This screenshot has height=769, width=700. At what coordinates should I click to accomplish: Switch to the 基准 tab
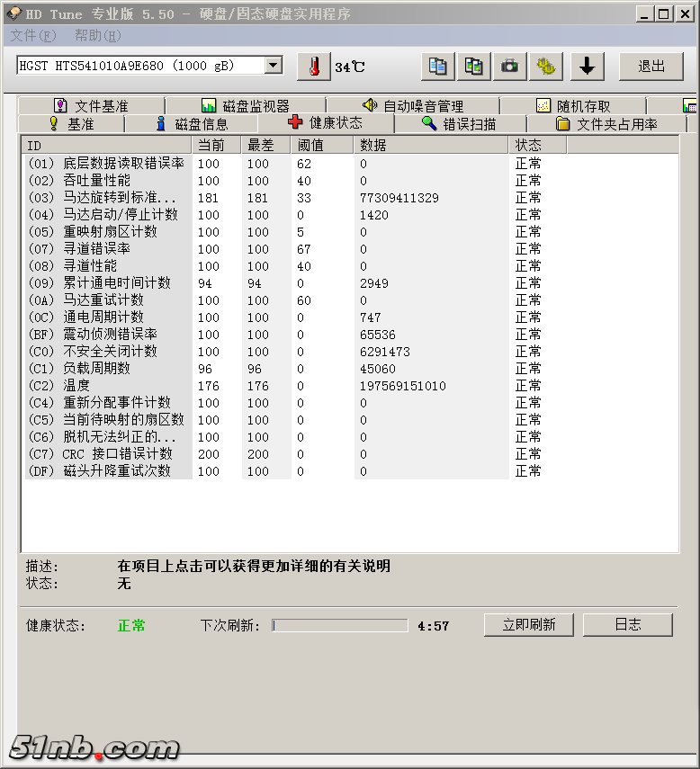[70, 124]
